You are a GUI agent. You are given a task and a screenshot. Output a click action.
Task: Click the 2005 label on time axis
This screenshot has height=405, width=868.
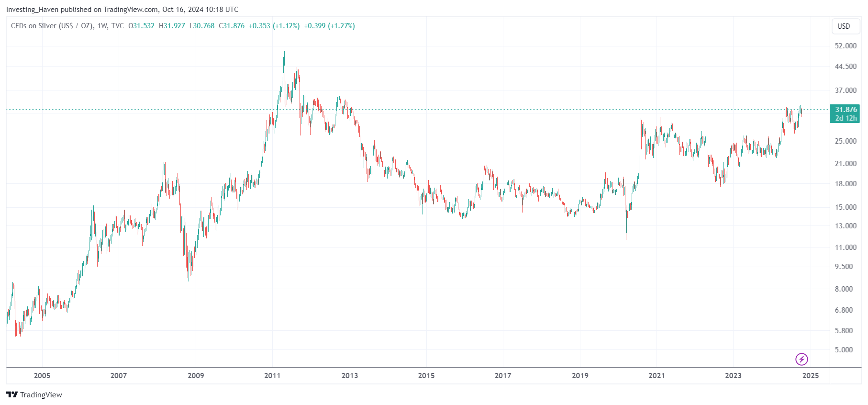pyautogui.click(x=42, y=376)
